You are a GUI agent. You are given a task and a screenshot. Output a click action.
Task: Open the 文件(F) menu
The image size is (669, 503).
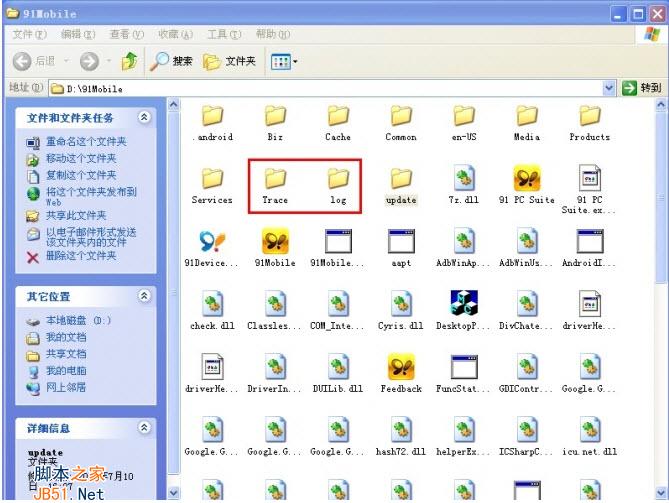pos(30,34)
